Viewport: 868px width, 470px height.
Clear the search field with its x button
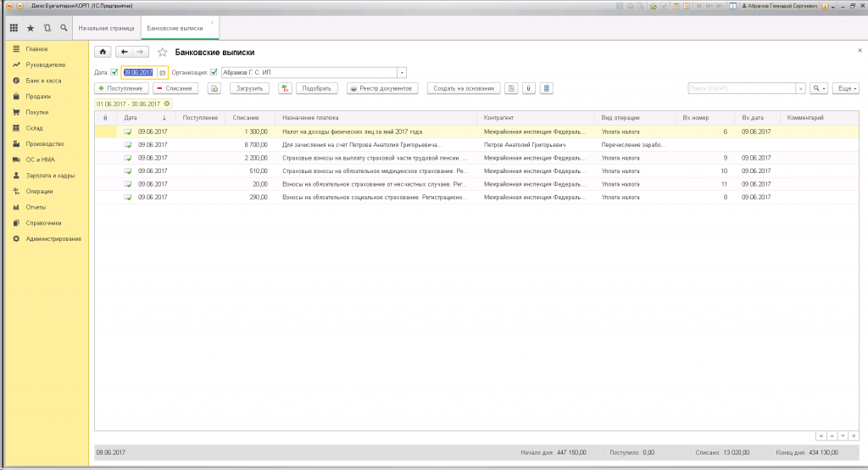(800, 88)
